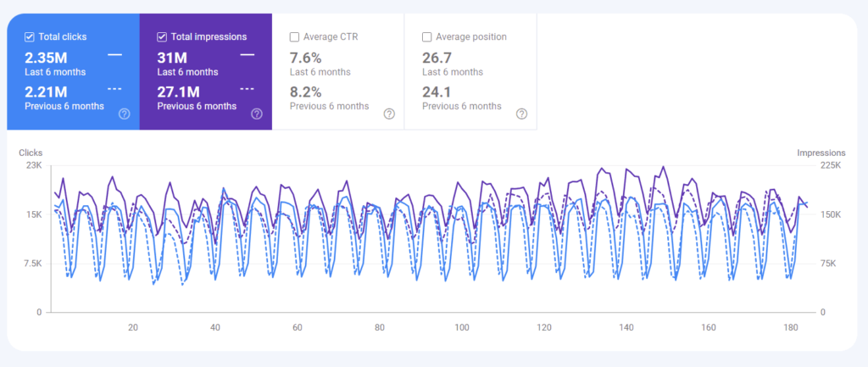Open help icon on Total clicks card
868x367 pixels.
(124, 114)
